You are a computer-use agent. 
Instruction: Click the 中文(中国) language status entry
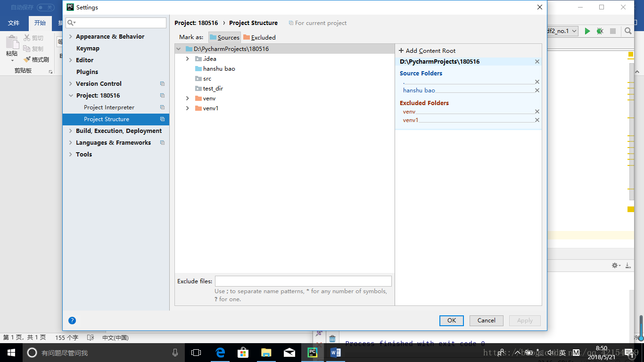(x=116, y=338)
